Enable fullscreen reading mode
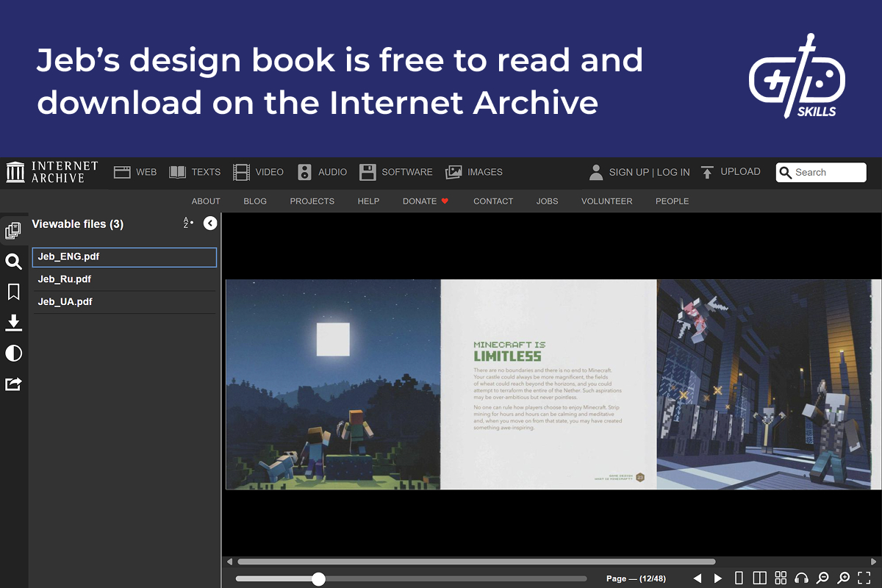This screenshot has height=588, width=882. coord(866,578)
